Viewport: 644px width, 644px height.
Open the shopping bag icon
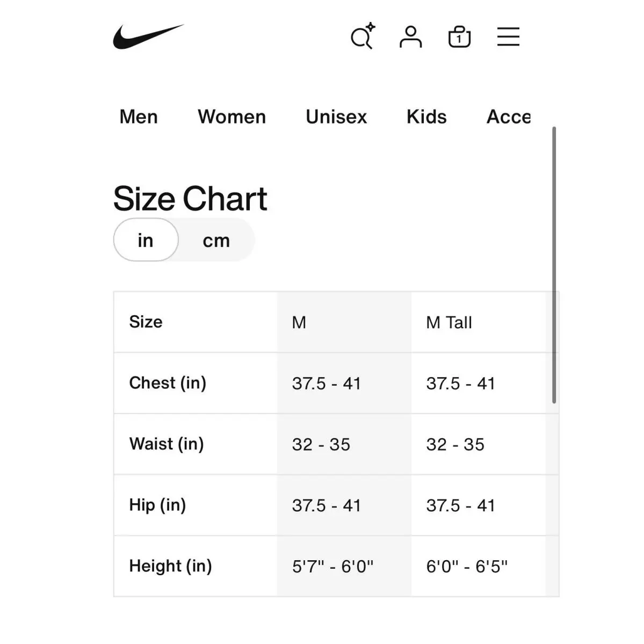pyautogui.click(x=459, y=37)
